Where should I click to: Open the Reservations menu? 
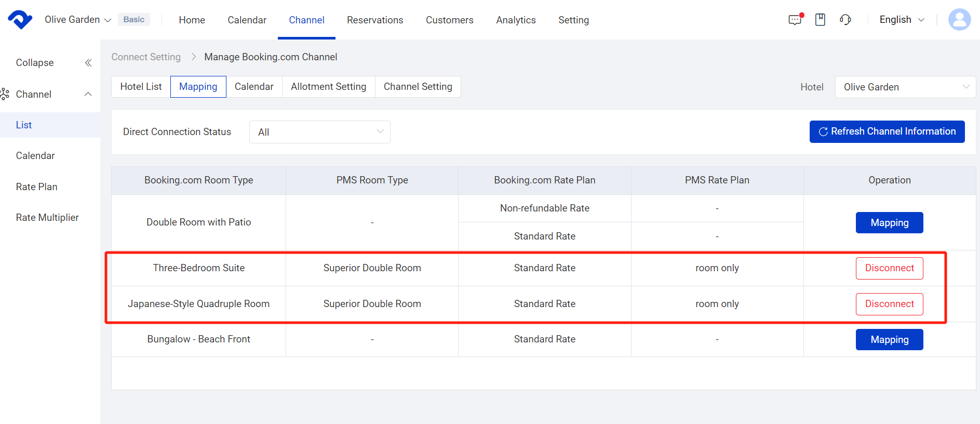coord(374,20)
